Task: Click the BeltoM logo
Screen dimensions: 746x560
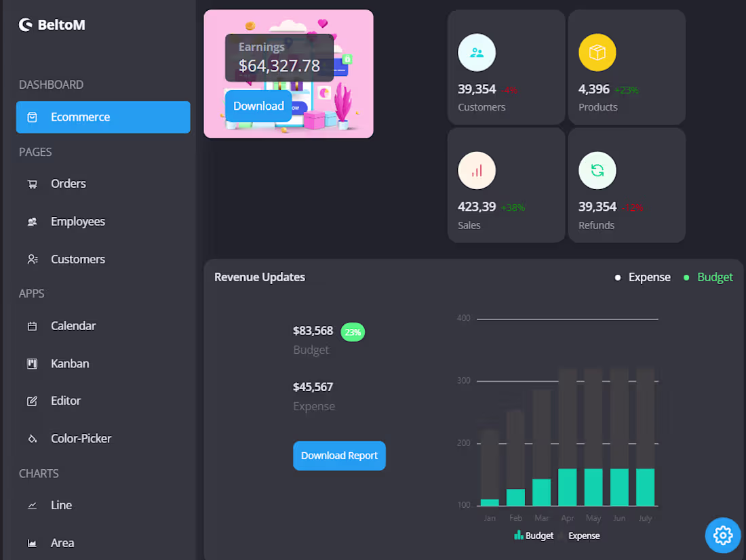Action: (x=52, y=24)
